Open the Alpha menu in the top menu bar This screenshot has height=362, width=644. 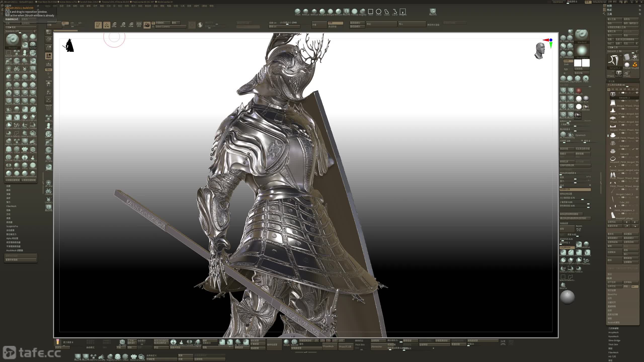tap(48, 6)
